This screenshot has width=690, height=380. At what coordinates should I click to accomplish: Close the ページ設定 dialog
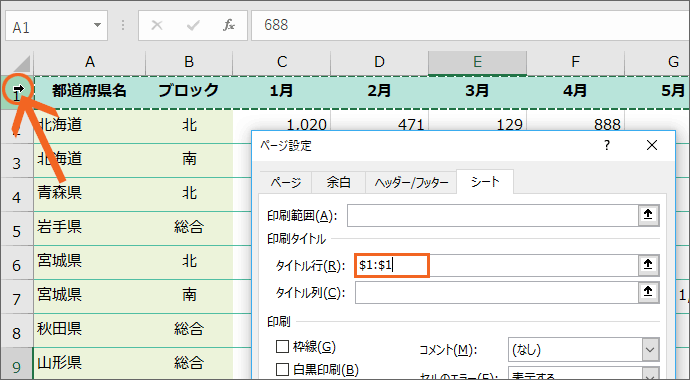[x=652, y=145]
